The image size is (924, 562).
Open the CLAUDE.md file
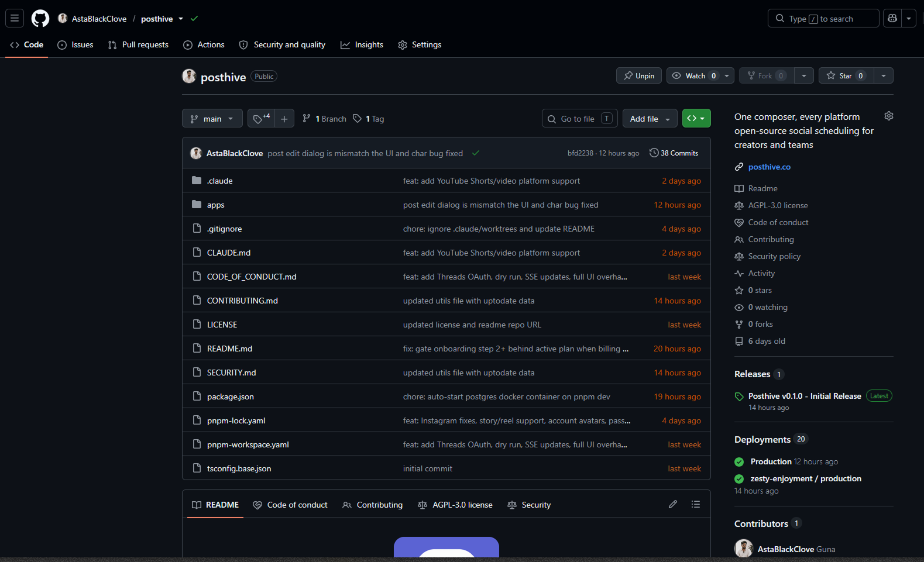pyautogui.click(x=229, y=253)
